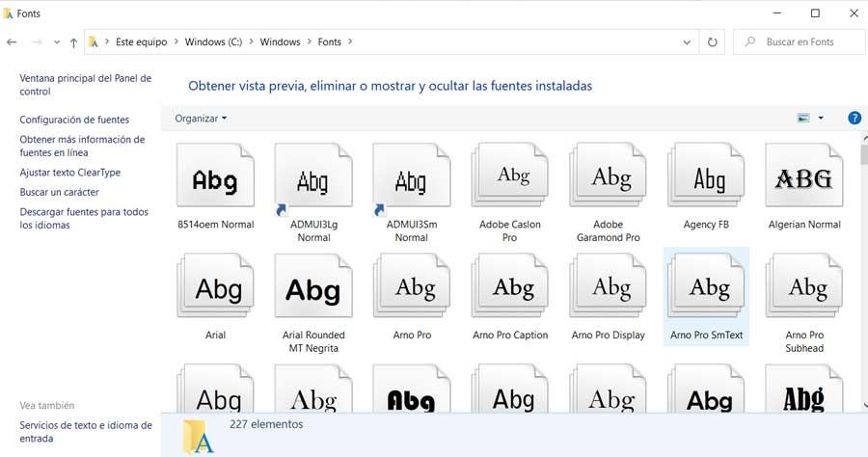This screenshot has width=868, height=457.
Task: Select Arial Rounded MT Negrita font icon
Action: coord(313,286)
